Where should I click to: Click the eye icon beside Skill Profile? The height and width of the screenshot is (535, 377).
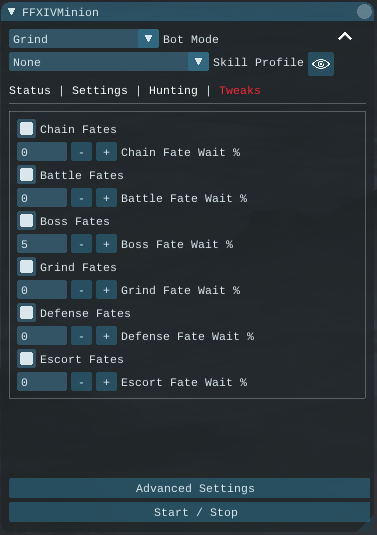click(321, 64)
